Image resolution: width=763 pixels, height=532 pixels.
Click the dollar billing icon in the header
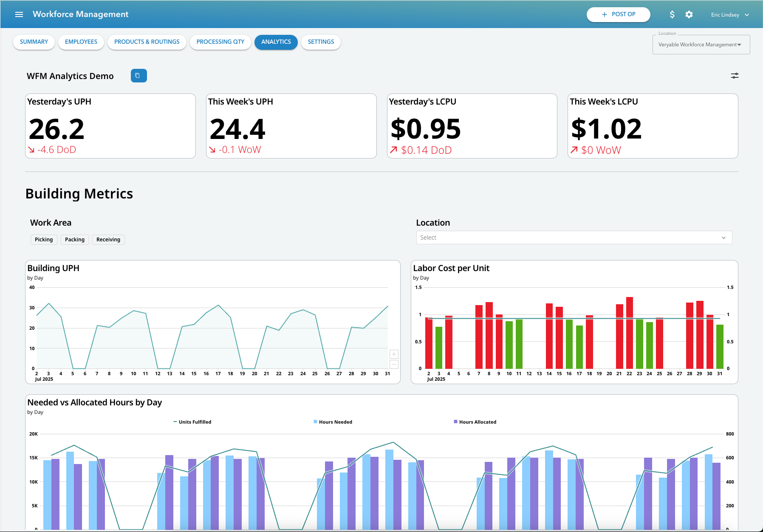[673, 14]
